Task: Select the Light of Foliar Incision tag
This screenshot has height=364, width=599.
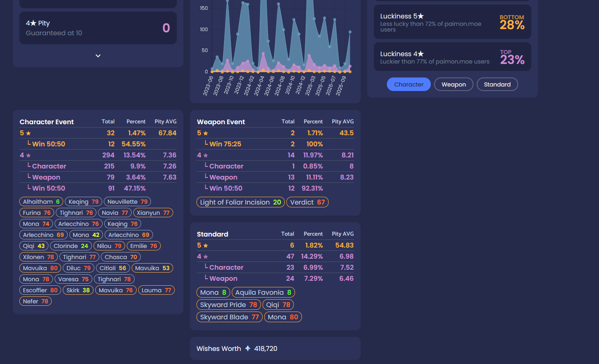Action: pyautogui.click(x=240, y=202)
